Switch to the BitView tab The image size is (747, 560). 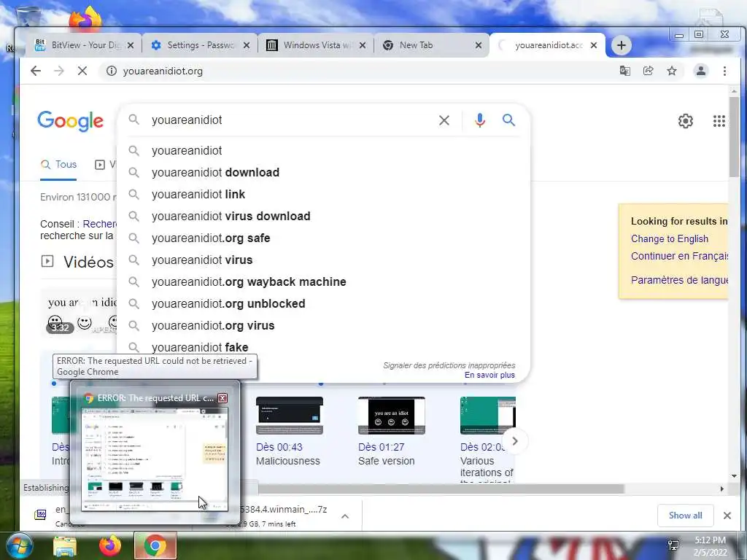point(85,45)
